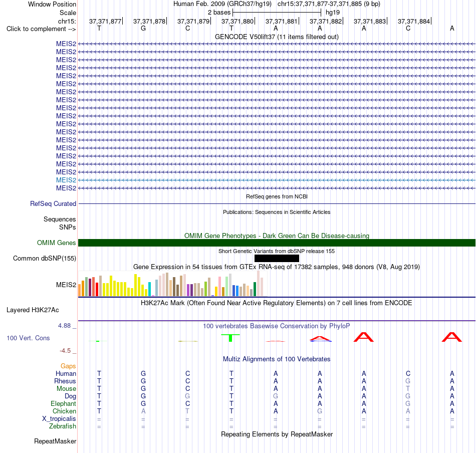Image resolution: width=476 pixels, height=453 pixels.
Task: Click '100 vertebrates Basewise Conservation by PhyloP' title
Action: pos(277,326)
